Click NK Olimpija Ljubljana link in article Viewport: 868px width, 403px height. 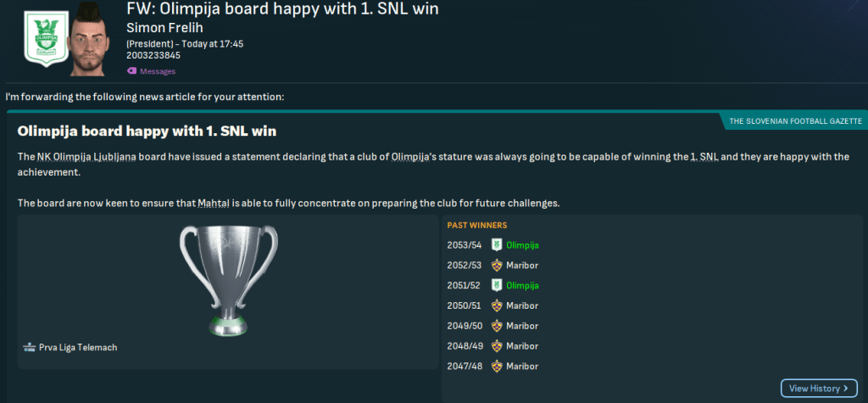[x=91, y=157]
